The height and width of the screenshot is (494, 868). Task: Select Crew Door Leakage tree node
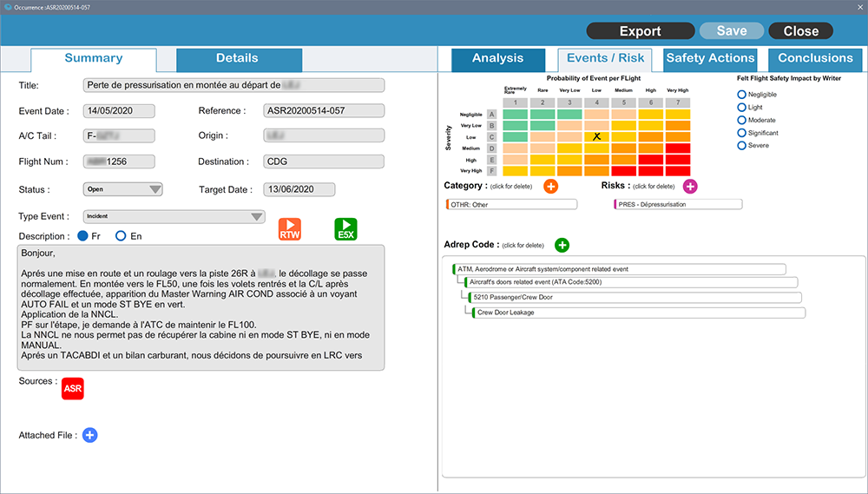click(639, 313)
